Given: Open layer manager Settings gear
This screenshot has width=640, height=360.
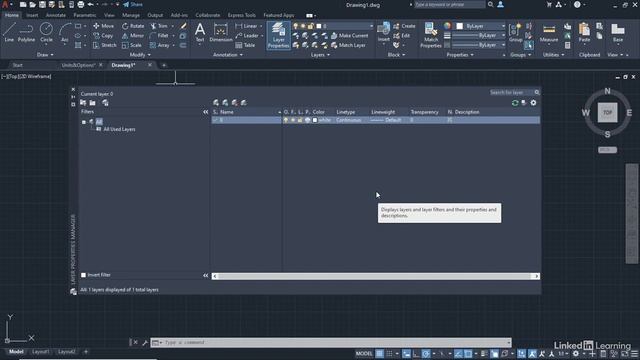Looking at the screenshot, I should click(x=533, y=103).
